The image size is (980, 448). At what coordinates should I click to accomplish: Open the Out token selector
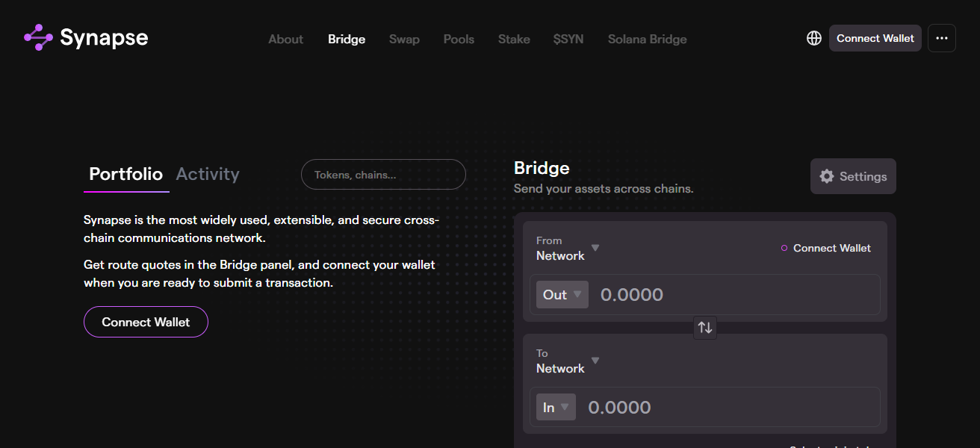point(562,294)
